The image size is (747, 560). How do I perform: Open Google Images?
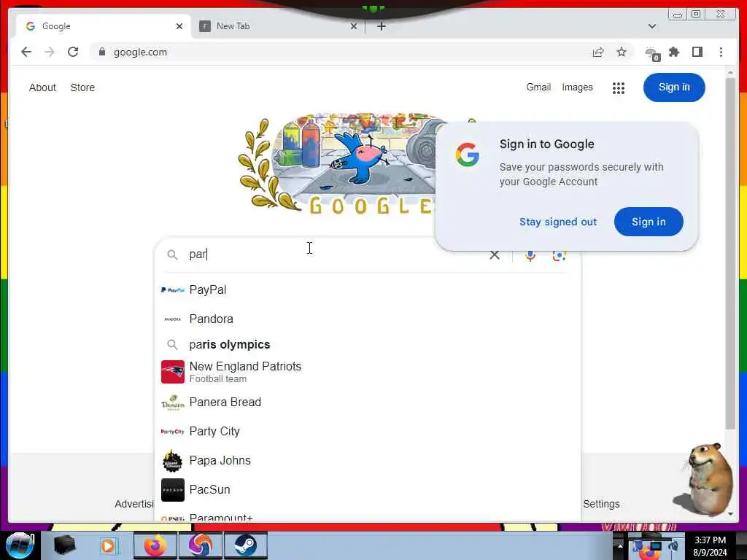[577, 87]
